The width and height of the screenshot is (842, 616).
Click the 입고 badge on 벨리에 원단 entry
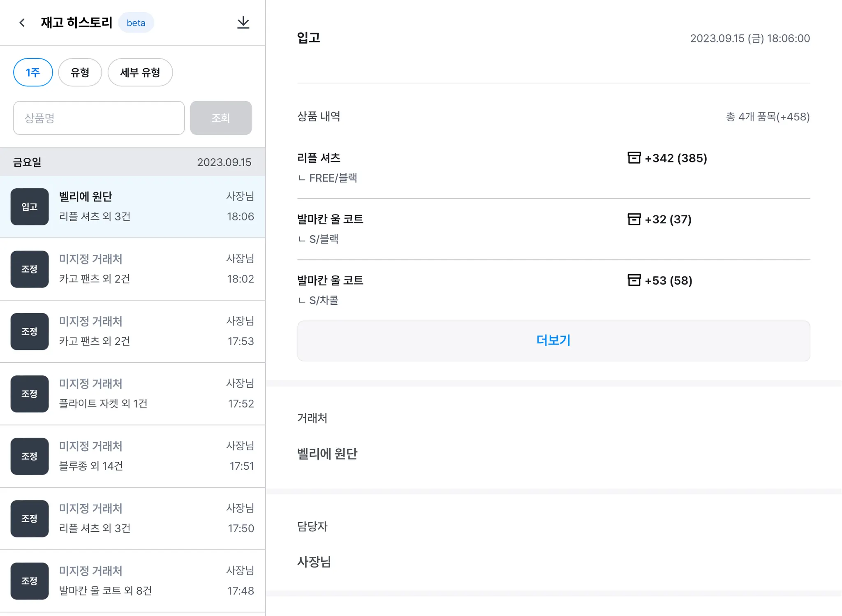(x=30, y=207)
